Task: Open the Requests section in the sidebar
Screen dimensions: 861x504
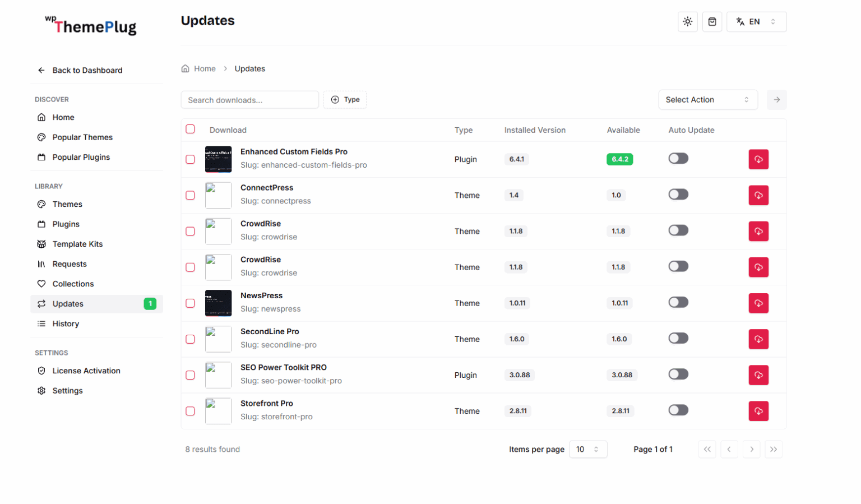Action: pos(69,263)
